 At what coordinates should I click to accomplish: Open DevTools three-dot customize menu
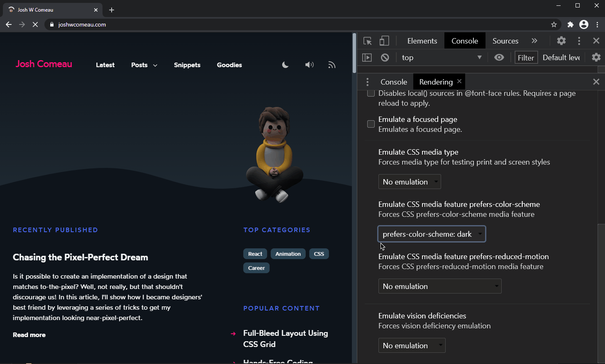(579, 41)
